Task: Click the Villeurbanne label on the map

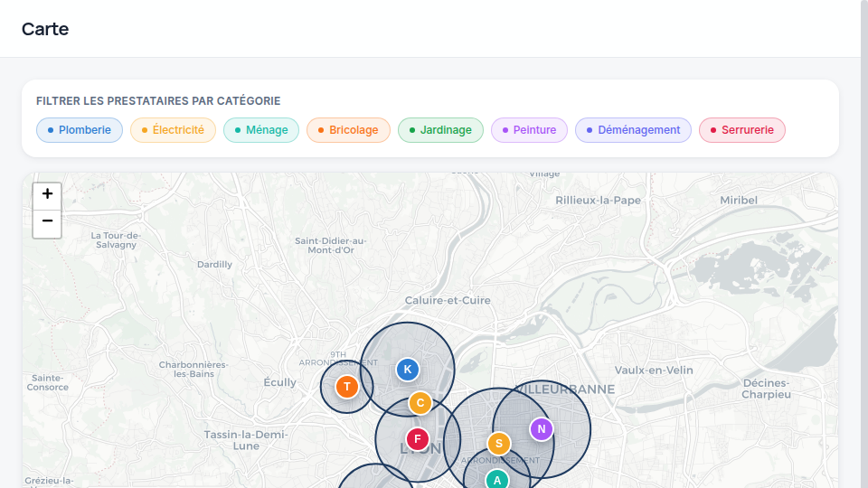Action: click(565, 389)
